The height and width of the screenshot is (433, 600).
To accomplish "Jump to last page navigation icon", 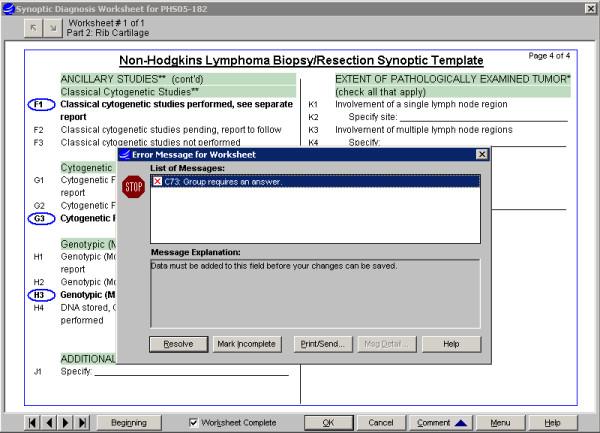I will click(x=82, y=422).
